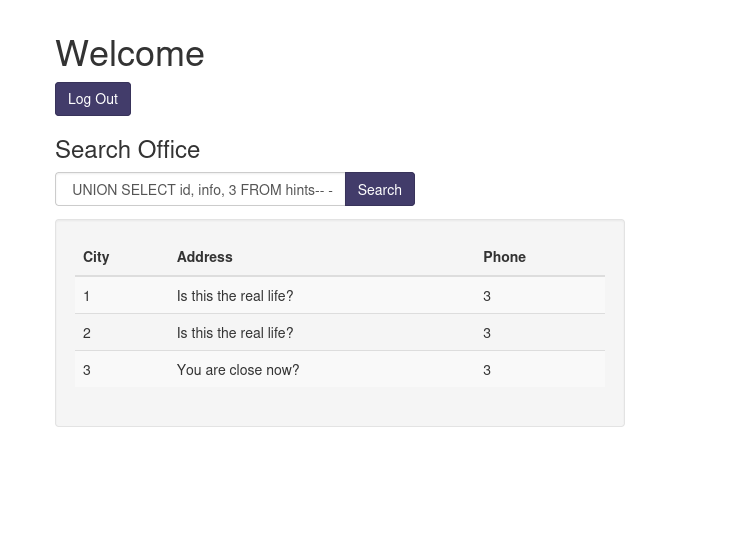Focus the Search Office input field

pyautogui.click(x=200, y=189)
